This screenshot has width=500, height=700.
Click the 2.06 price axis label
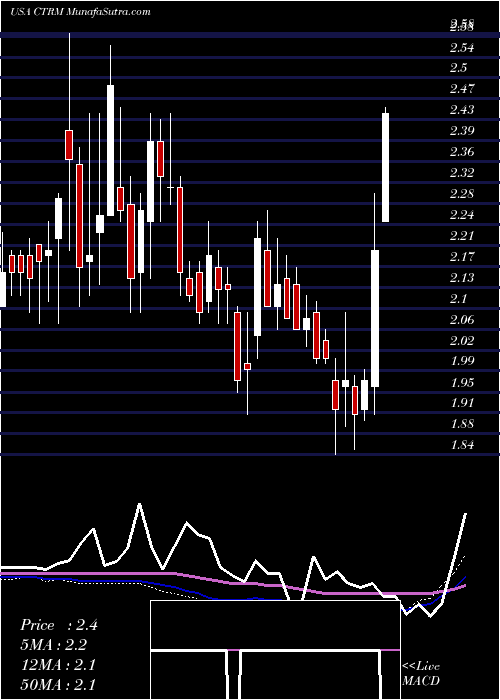[x=462, y=320]
